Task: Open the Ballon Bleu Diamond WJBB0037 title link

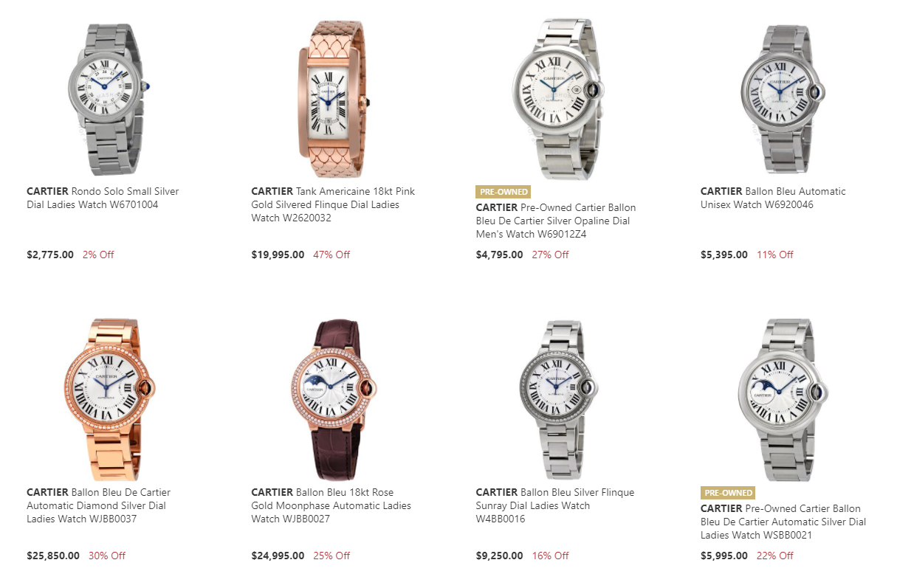Action: tap(99, 505)
